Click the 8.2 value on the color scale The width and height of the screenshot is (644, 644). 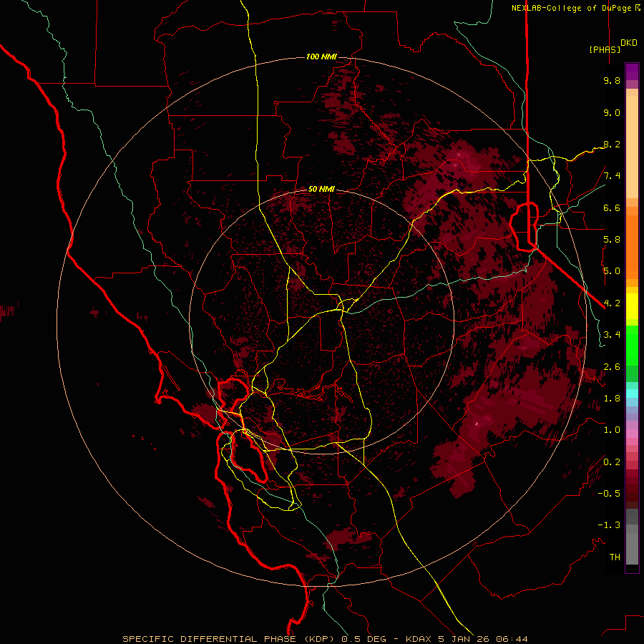pyautogui.click(x=612, y=144)
